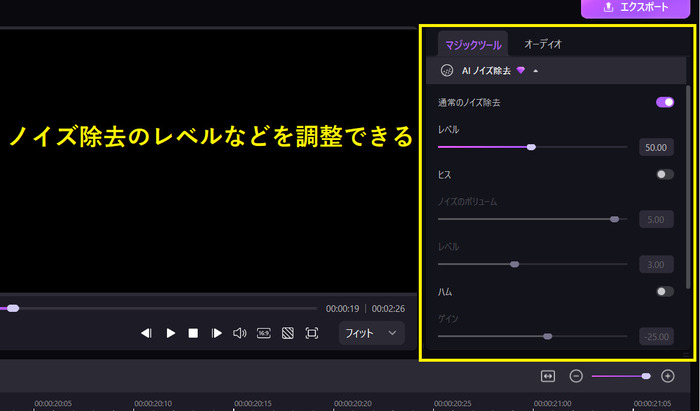Open the 16:9 aspect ratio icon
700x411 pixels.
263,333
